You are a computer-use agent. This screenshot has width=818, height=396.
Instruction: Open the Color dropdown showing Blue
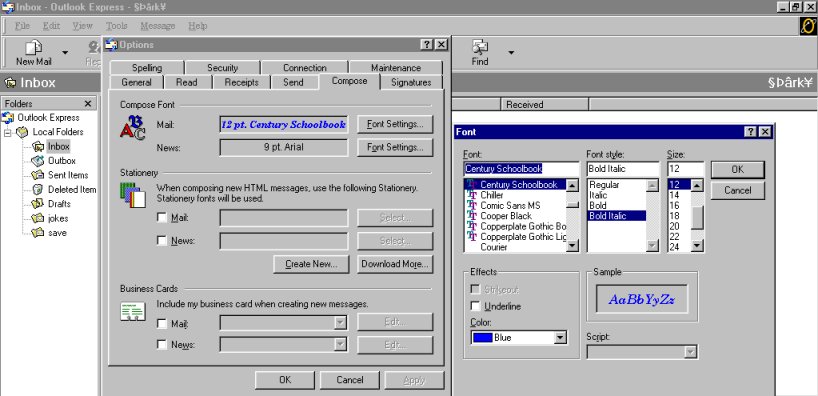point(560,338)
